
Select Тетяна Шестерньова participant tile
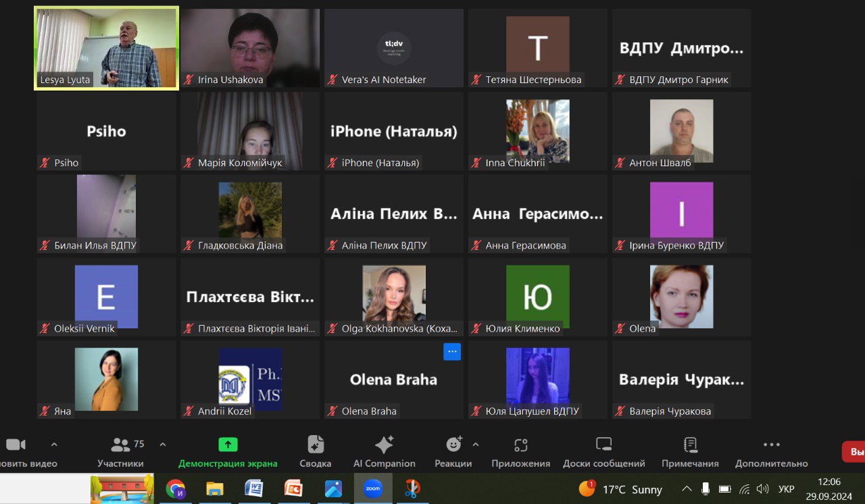[538, 48]
